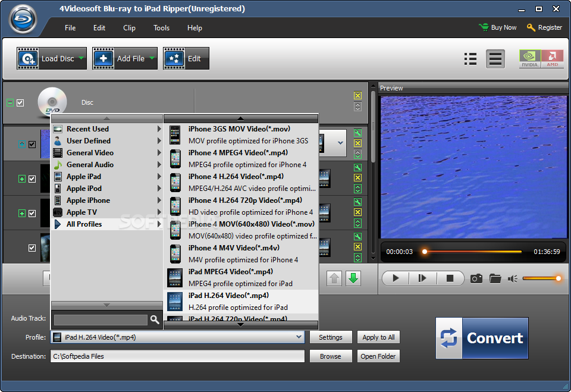
Task: Click the preview playback progress bar
Action: click(472, 252)
